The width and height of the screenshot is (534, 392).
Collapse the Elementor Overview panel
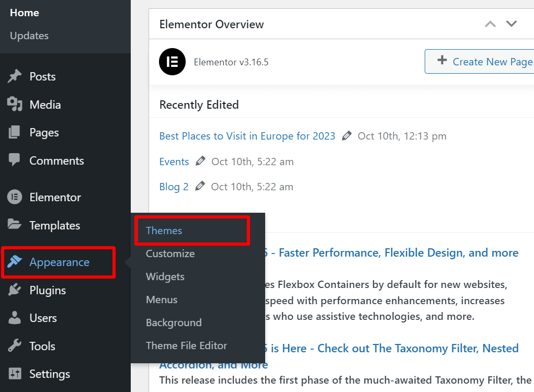490,24
